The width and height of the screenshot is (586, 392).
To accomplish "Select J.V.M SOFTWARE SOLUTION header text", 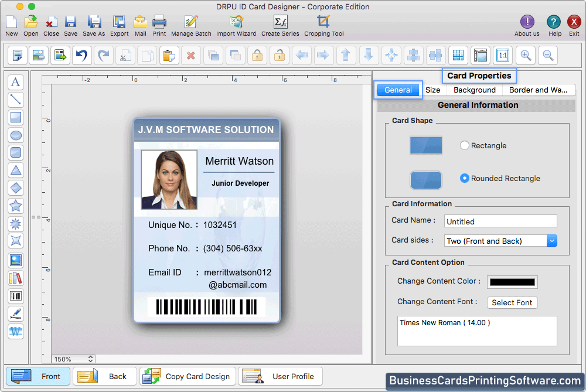I will (x=206, y=129).
